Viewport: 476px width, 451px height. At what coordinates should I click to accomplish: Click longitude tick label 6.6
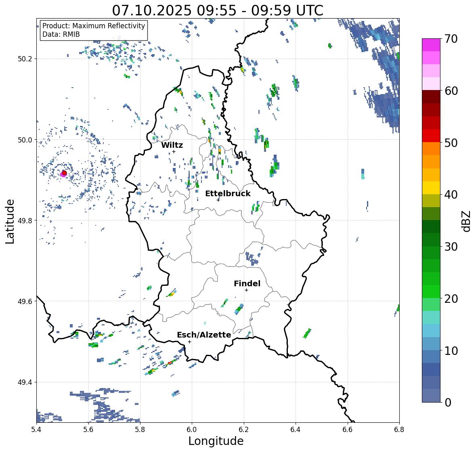click(347, 430)
